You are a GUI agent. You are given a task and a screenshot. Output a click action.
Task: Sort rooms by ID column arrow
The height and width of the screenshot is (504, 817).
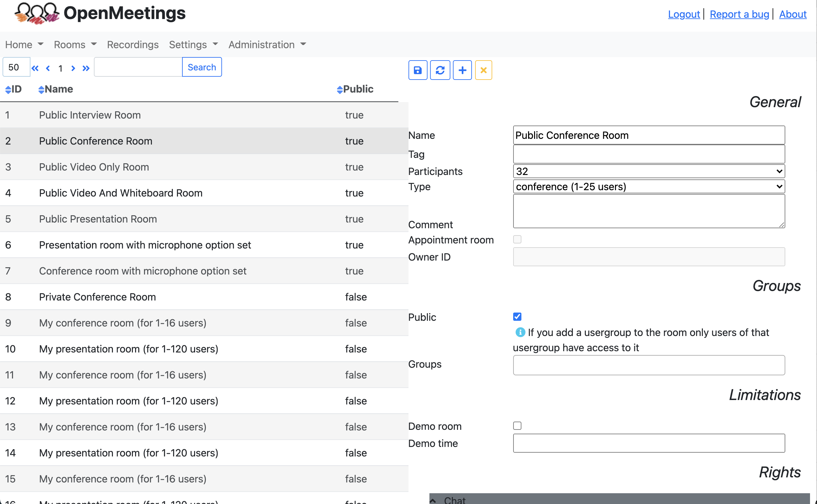pyautogui.click(x=8, y=89)
